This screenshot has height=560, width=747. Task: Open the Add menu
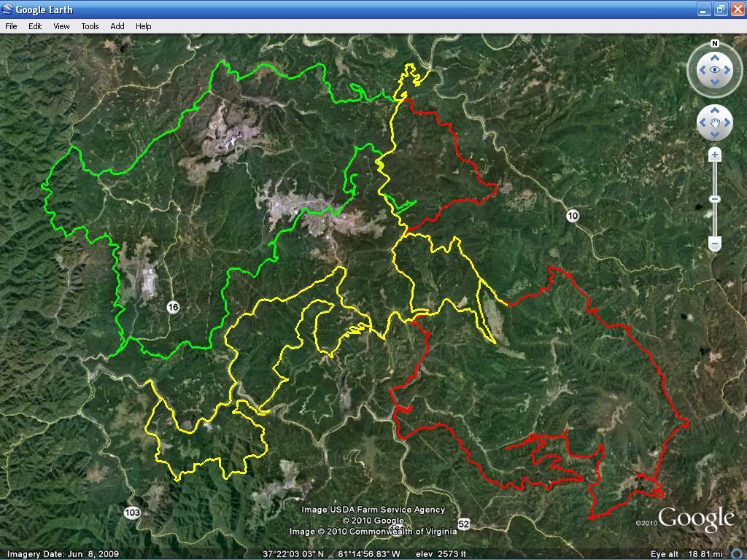(117, 26)
